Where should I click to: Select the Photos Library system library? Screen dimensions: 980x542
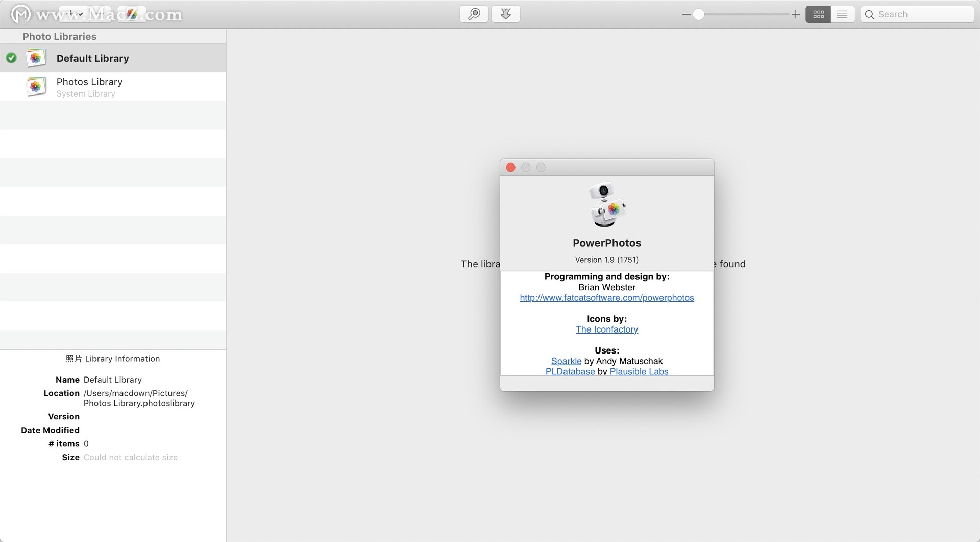(x=113, y=86)
